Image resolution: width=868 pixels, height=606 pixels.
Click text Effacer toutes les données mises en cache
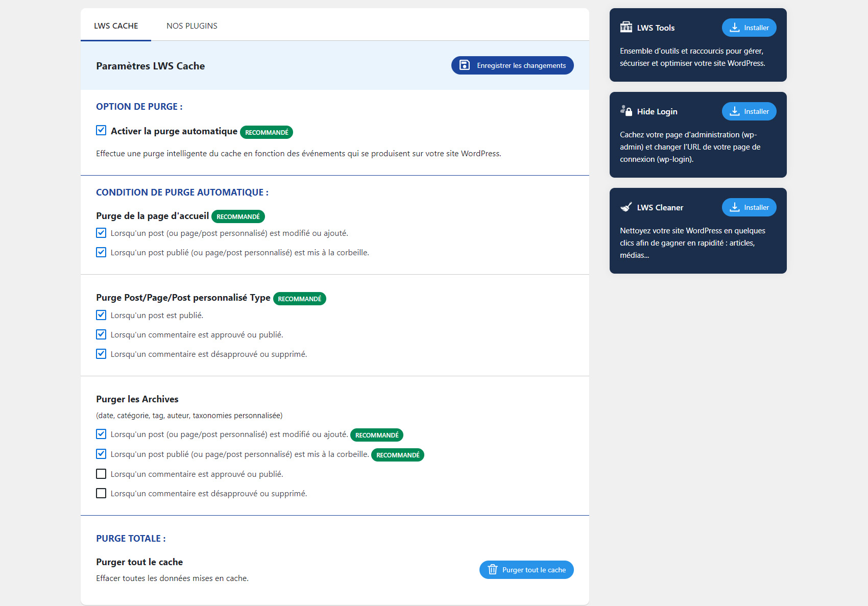[172, 578]
